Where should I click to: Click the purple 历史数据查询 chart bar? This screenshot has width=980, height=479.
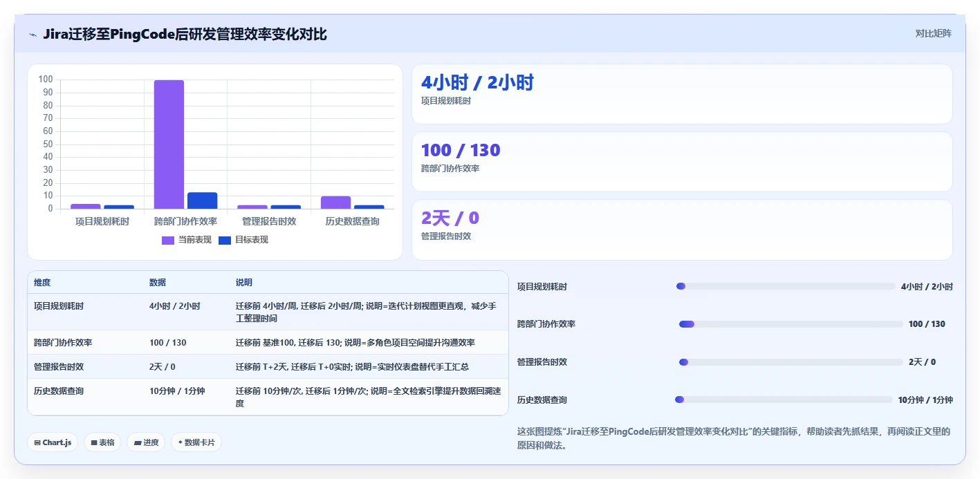pyautogui.click(x=335, y=203)
